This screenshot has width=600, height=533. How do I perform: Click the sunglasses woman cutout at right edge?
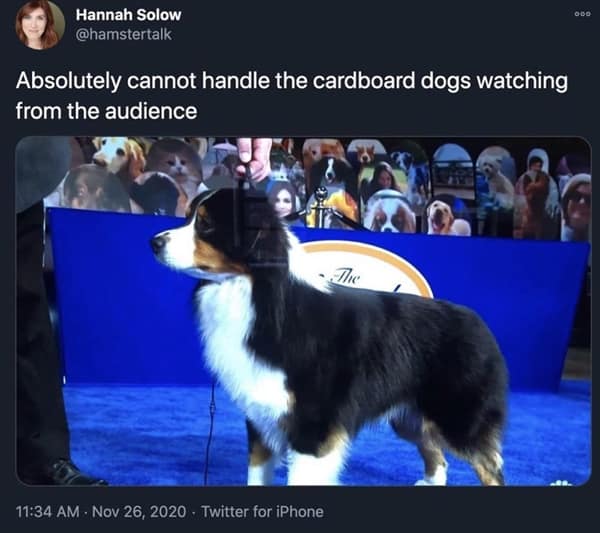pos(576,207)
